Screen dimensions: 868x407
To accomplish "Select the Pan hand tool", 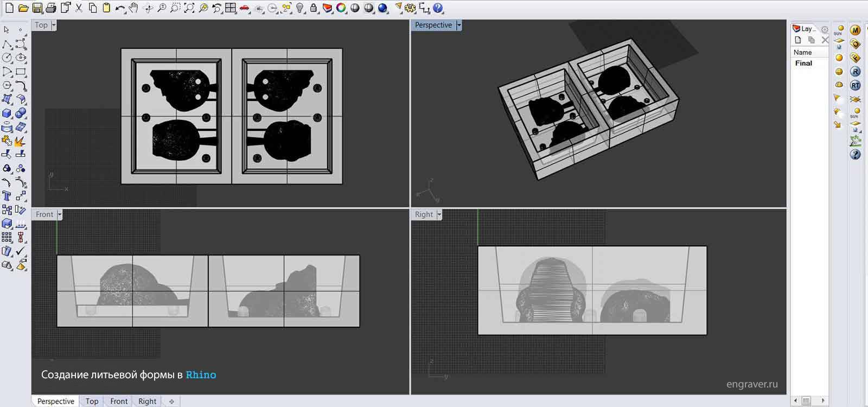I will tap(133, 8).
